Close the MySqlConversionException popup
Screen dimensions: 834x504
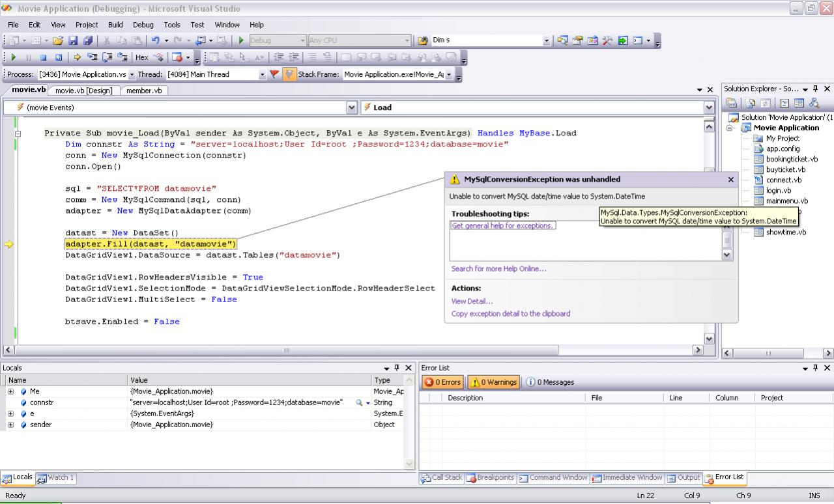pos(730,180)
